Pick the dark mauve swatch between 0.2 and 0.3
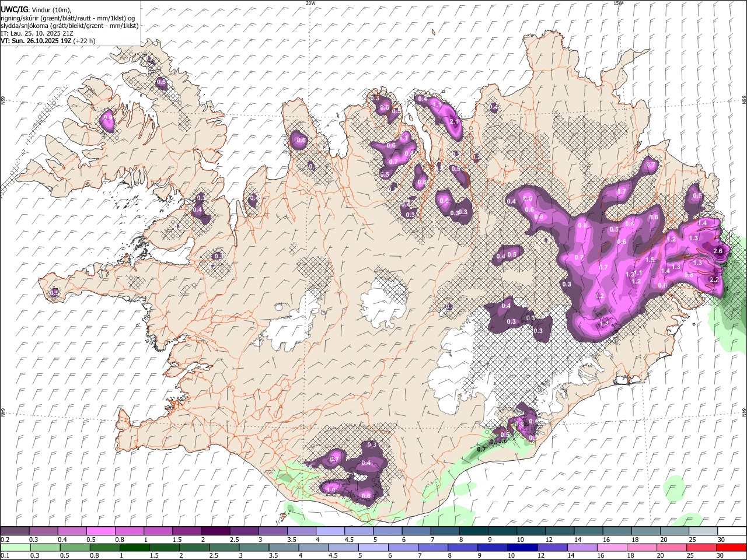 pos(15,531)
